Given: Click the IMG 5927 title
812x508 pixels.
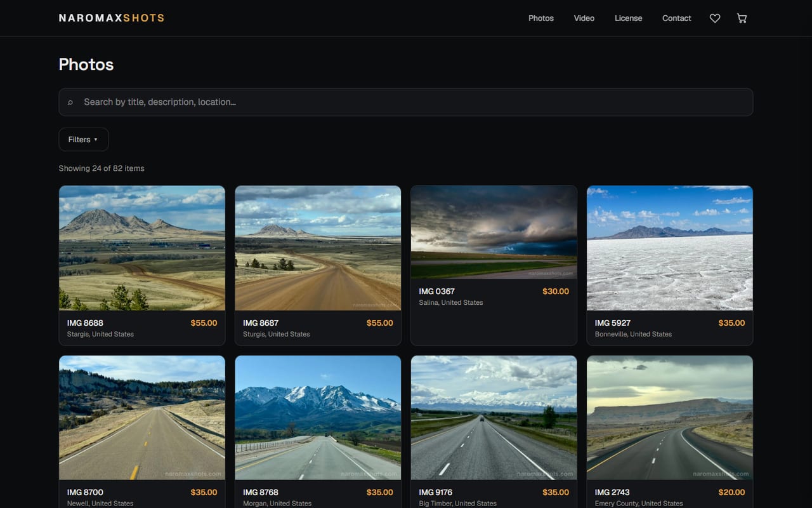Looking at the screenshot, I should (613, 323).
